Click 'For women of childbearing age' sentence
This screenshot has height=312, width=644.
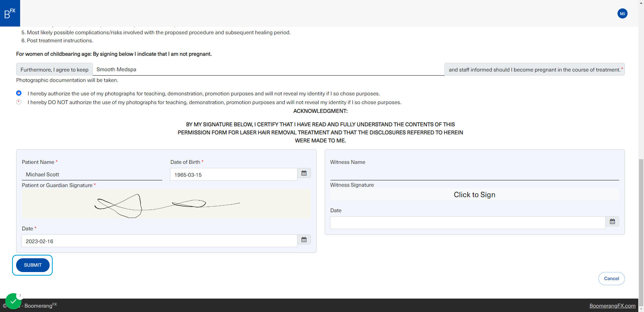[114, 54]
